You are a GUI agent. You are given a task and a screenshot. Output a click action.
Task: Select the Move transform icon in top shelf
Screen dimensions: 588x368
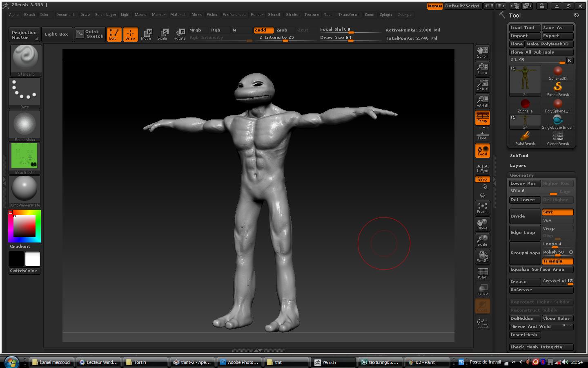coord(146,34)
